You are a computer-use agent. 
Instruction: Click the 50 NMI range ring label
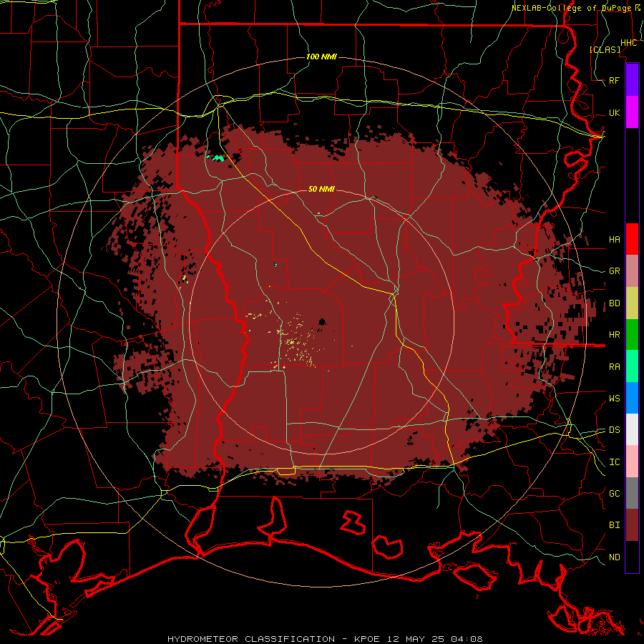[321, 189]
